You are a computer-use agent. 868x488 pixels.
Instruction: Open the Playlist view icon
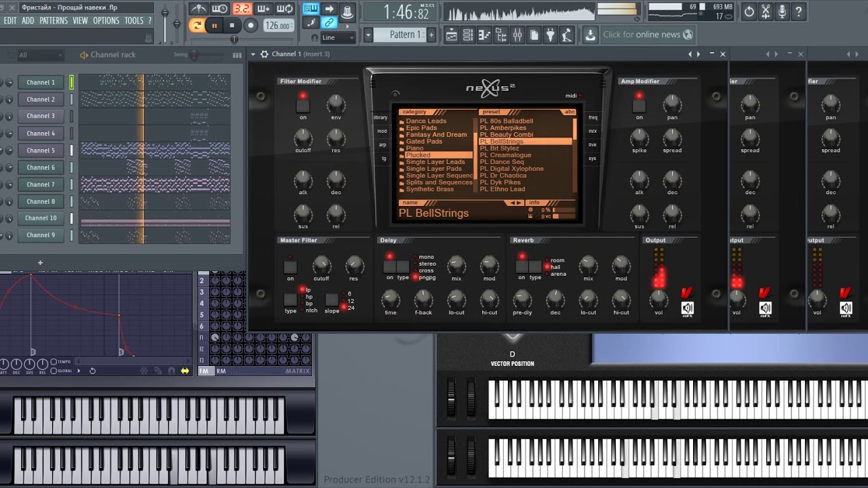pos(451,35)
